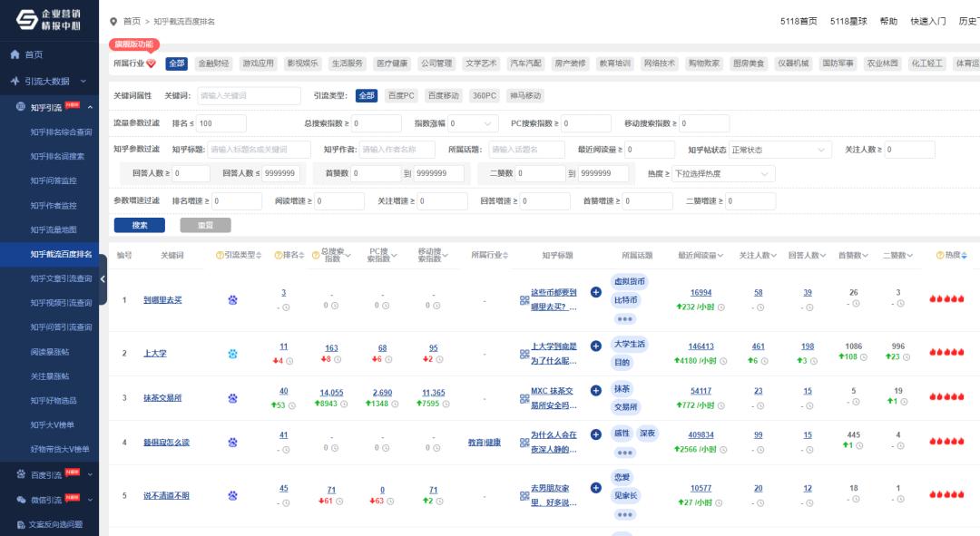Click the clock icon under row 1 ranking
The width and height of the screenshot is (980, 536).
[x=287, y=307]
